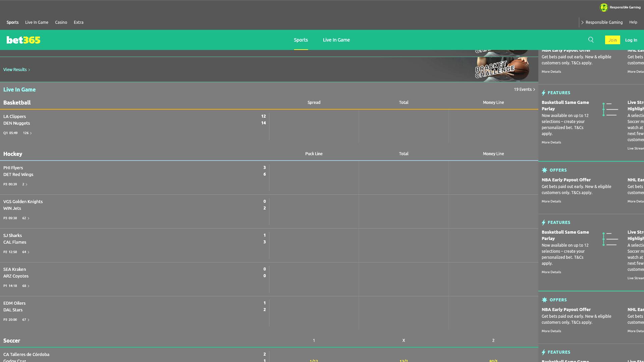Screen dimensions: 644x362
Task: Click the Join button
Action: pos(612,40)
